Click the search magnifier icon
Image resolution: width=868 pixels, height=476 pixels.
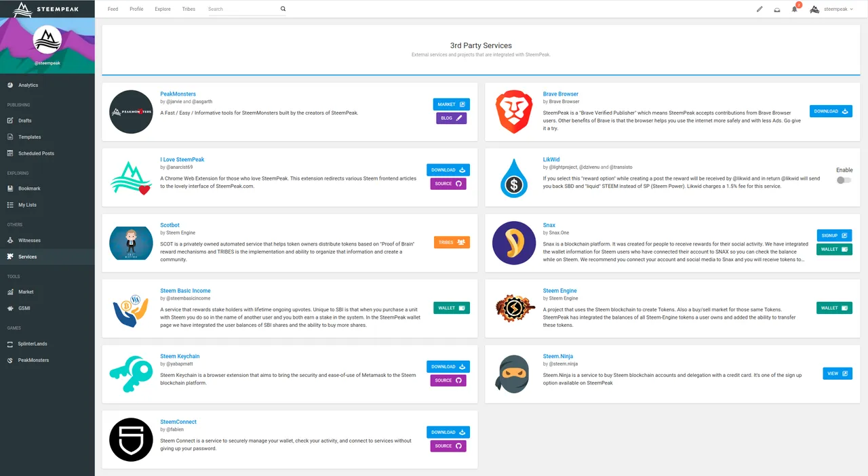pyautogui.click(x=283, y=9)
